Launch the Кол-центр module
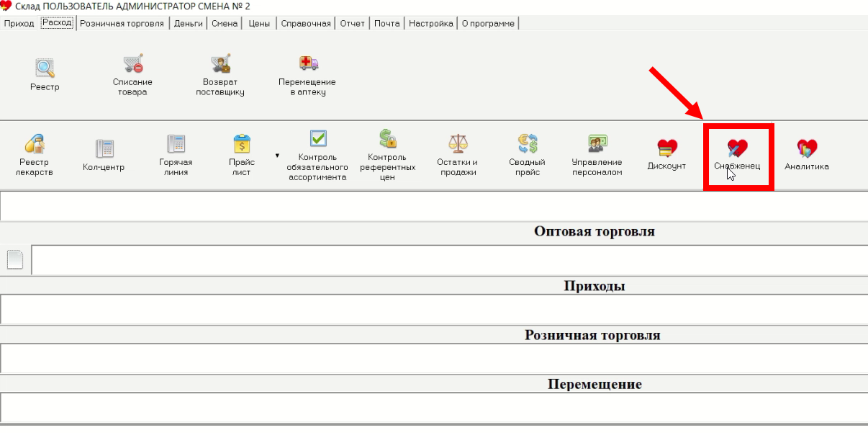 click(x=104, y=151)
